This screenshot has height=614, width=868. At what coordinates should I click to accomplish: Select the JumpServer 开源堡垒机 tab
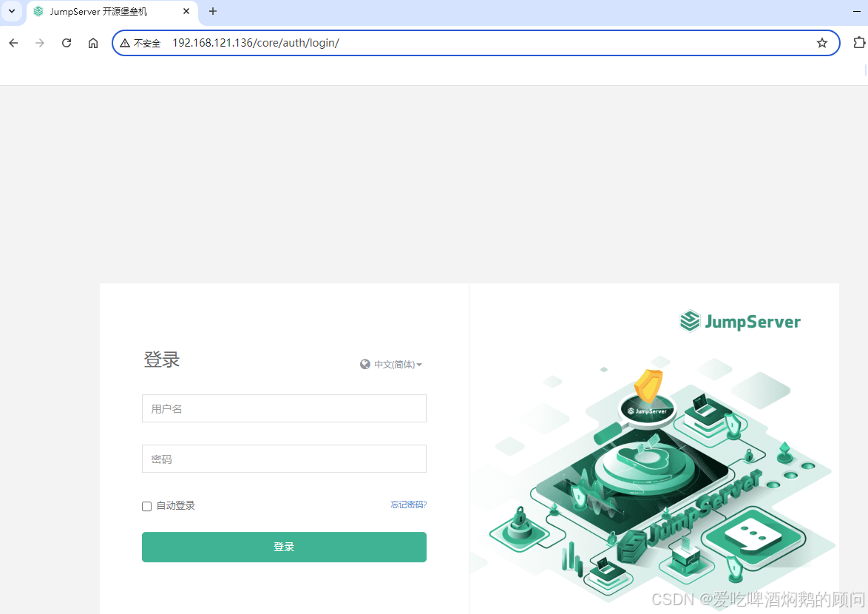coord(112,12)
